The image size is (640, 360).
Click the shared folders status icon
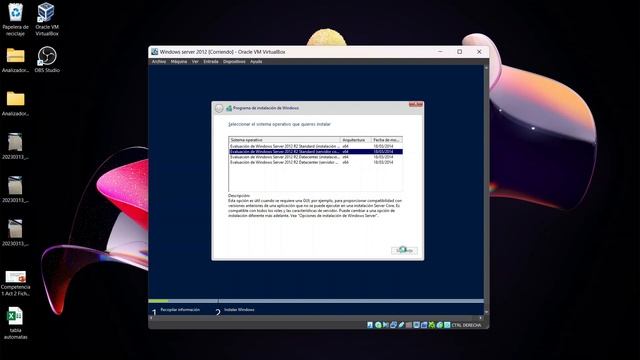[409, 325]
